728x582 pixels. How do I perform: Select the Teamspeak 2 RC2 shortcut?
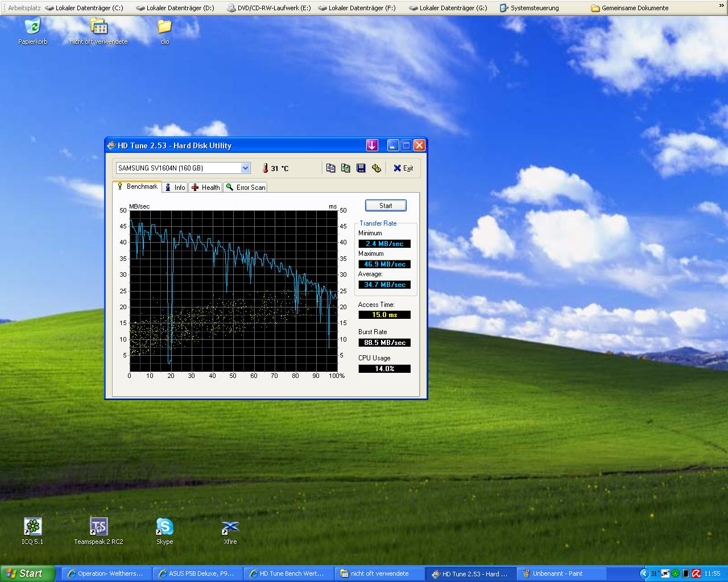pos(98,531)
